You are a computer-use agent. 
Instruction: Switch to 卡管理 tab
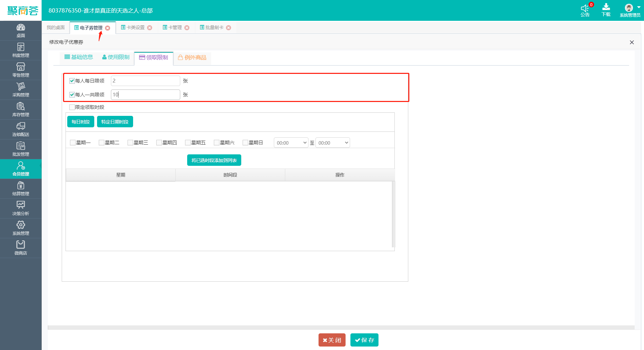172,27
